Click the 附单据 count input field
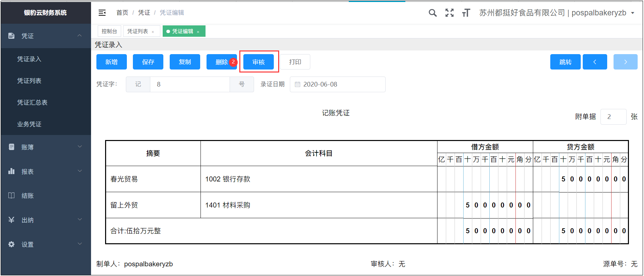This screenshot has height=276, width=644. coord(613,117)
